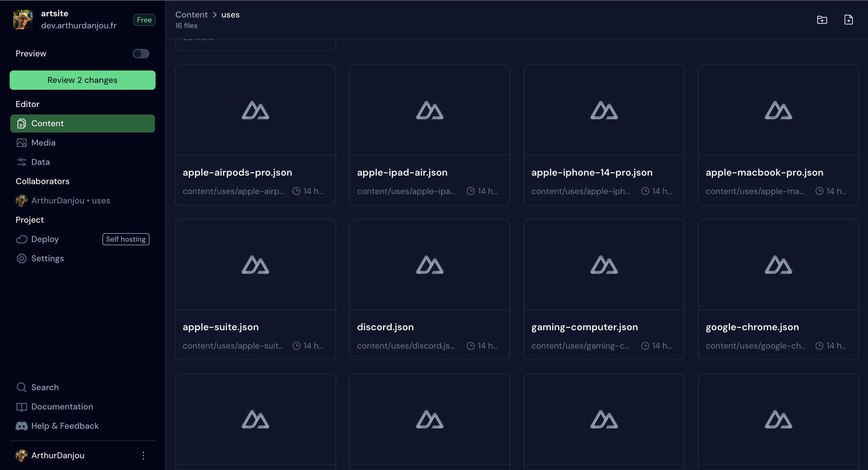Open Documentation via the book icon
The image size is (868, 470).
[22, 407]
